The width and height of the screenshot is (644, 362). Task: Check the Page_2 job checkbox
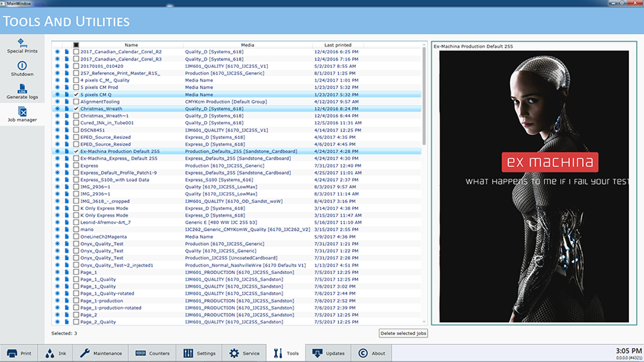click(76, 315)
